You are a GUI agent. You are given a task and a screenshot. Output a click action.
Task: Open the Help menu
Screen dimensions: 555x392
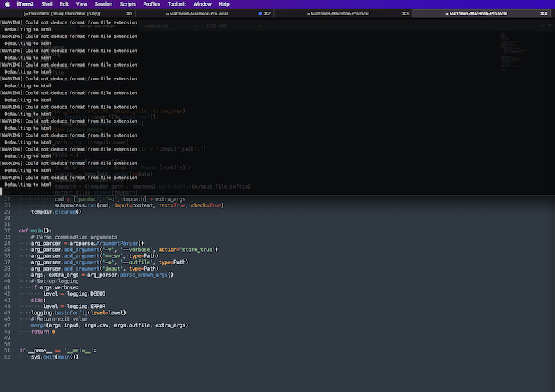pyautogui.click(x=223, y=4)
